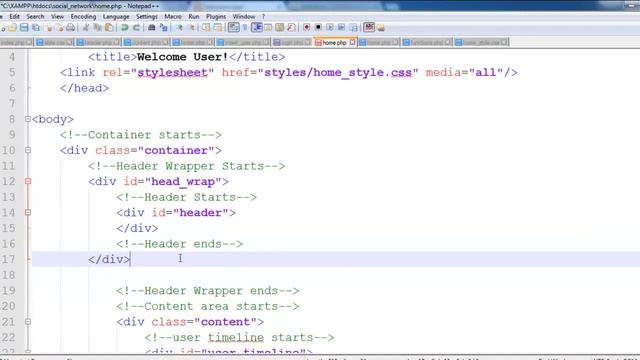The image size is (640, 360).
Task: Copy the selection using the toolbar Copy icon
Action: [x=98, y=27]
